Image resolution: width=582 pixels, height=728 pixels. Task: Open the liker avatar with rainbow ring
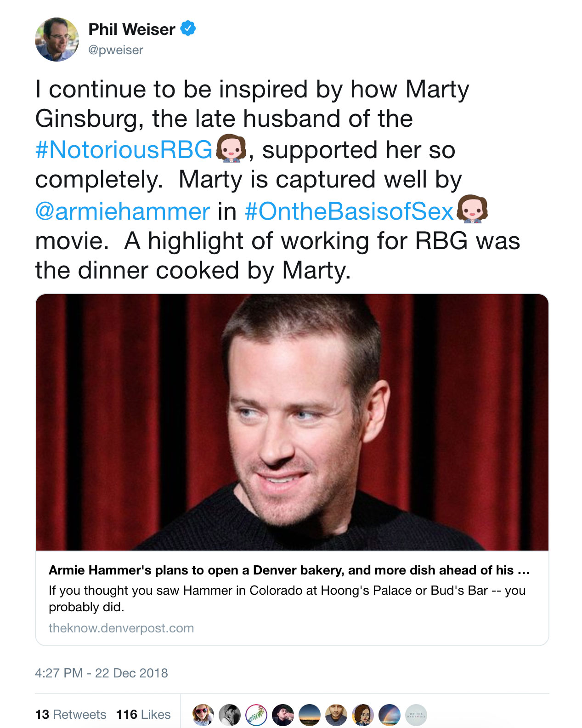click(256, 715)
